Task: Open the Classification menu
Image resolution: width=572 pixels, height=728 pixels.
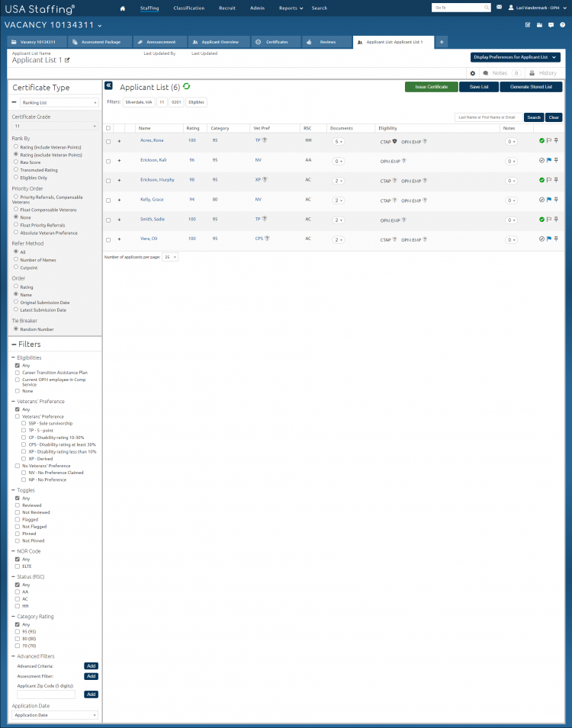Action: [x=188, y=8]
